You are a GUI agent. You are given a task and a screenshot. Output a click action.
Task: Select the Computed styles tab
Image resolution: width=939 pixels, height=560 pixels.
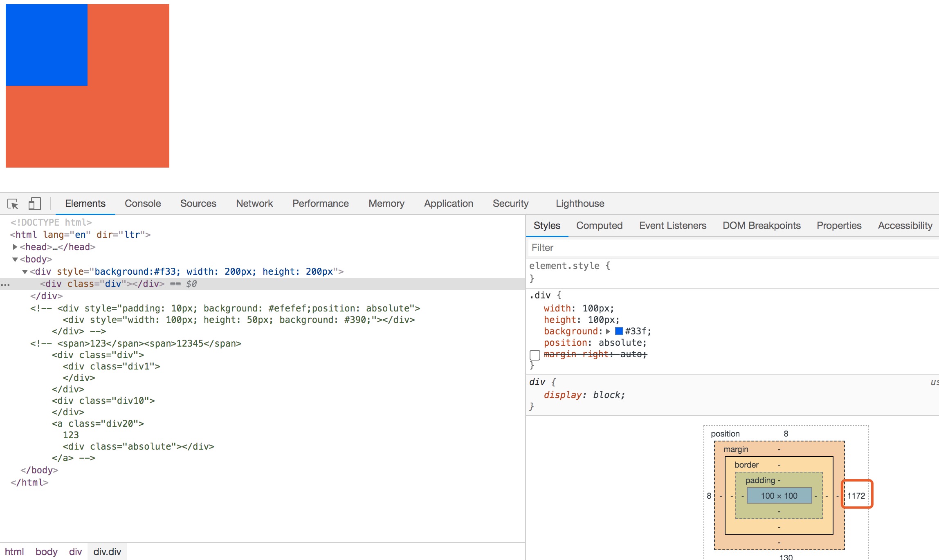pyautogui.click(x=598, y=225)
